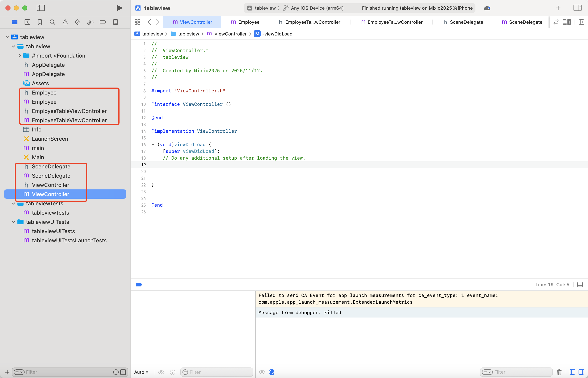The image size is (588, 378).
Task: Open the Report navigator icon
Action: [x=115, y=22]
